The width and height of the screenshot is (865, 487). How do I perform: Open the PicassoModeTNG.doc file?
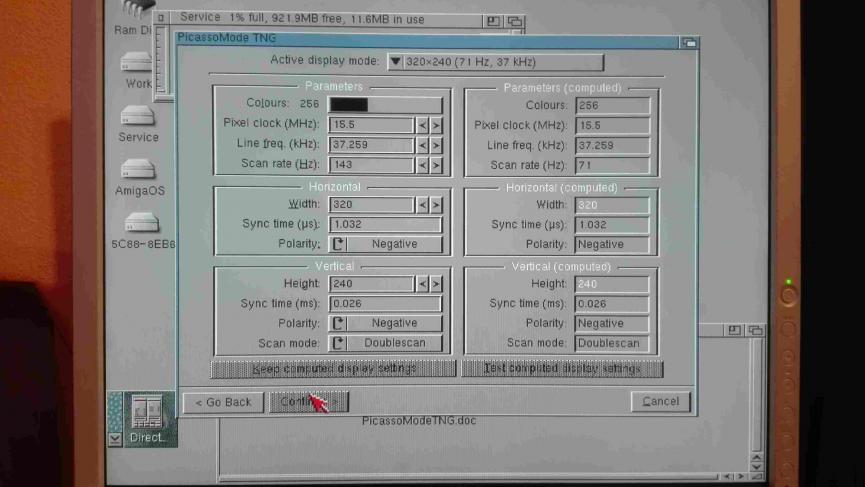[418, 421]
